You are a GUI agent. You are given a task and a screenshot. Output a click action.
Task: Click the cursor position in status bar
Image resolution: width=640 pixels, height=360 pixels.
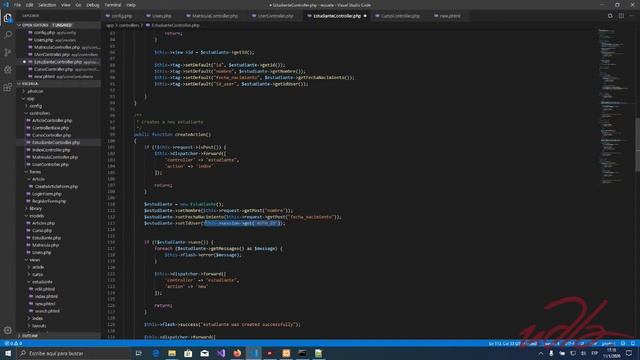pyautogui.click(x=504, y=343)
